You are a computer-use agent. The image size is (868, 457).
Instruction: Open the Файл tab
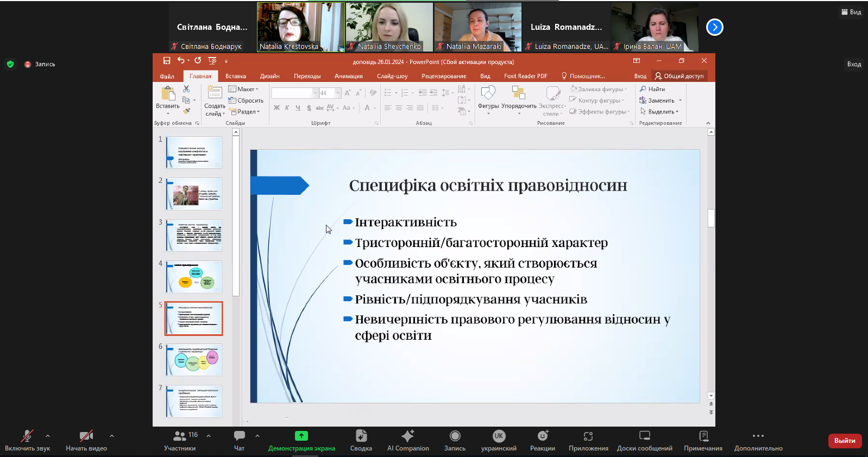[167, 76]
